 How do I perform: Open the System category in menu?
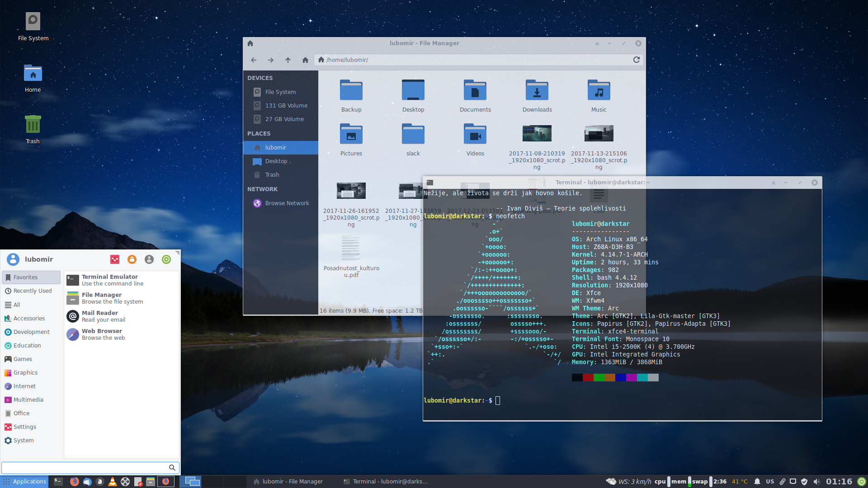coord(31,440)
